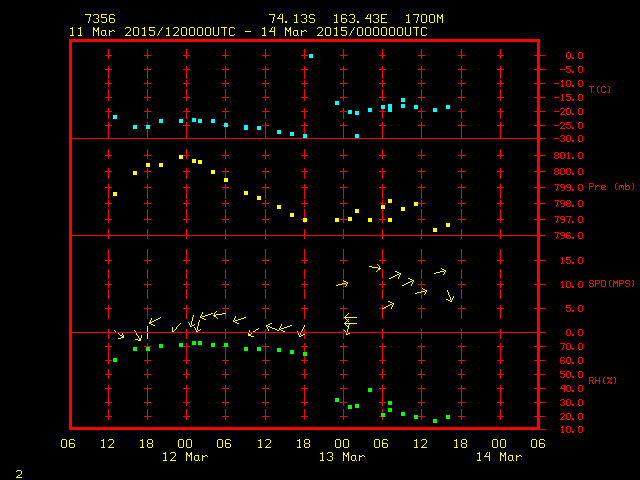
Task: Click the lowest yellow pressure data point
Action: 435,230
